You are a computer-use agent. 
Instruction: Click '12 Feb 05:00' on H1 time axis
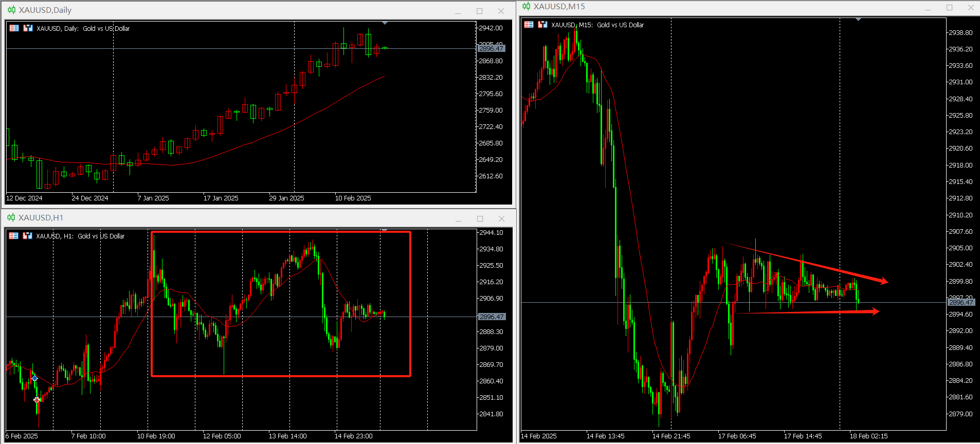click(x=222, y=436)
